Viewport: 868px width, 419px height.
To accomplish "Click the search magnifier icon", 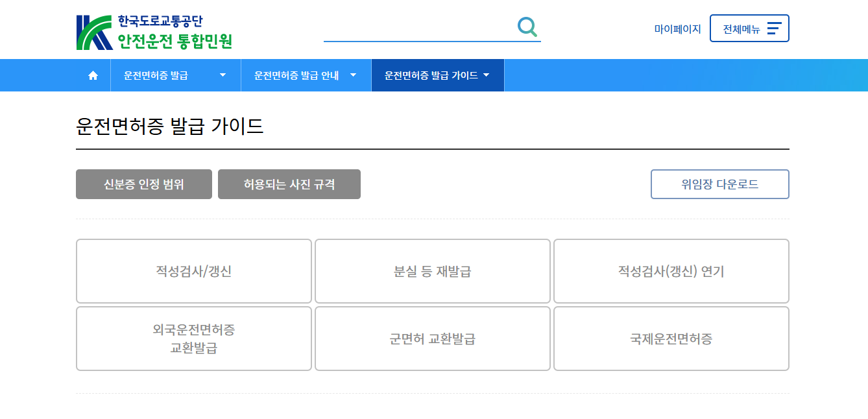I will tap(527, 27).
